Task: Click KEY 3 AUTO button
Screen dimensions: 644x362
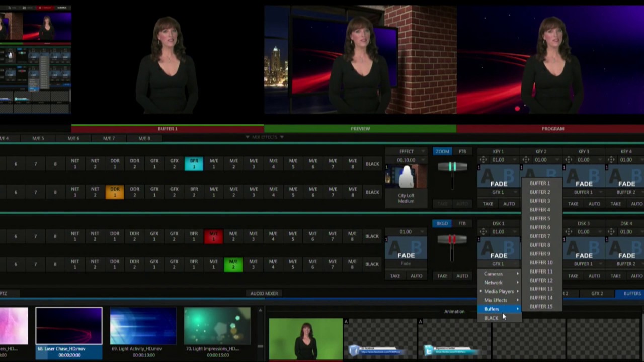Action: [594, 204]
